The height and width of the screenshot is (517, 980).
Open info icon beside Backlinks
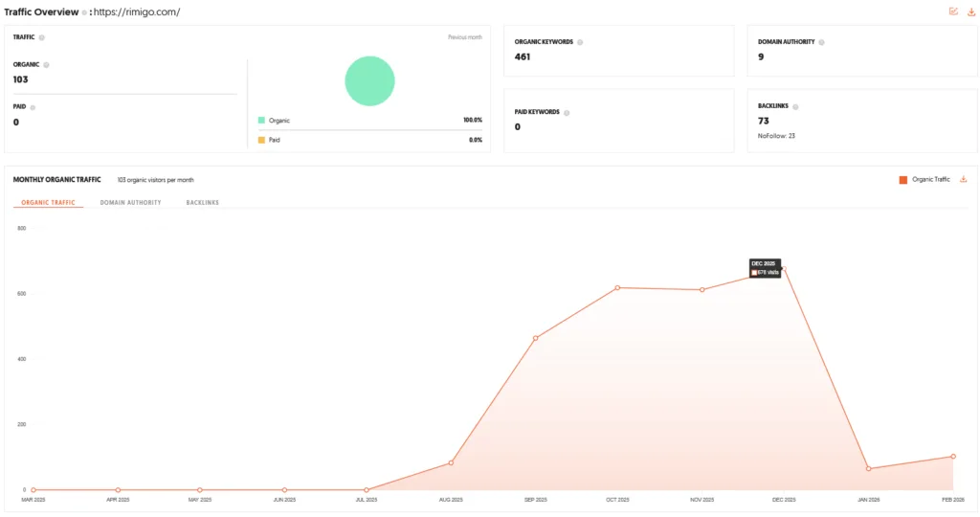pyautogui.click(x=795, y=107)
